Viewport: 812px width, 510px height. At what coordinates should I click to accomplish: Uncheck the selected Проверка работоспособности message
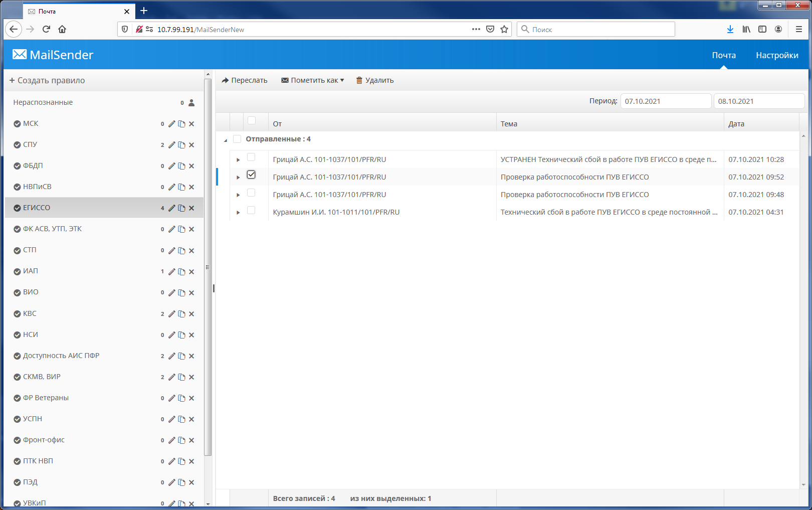251,175
